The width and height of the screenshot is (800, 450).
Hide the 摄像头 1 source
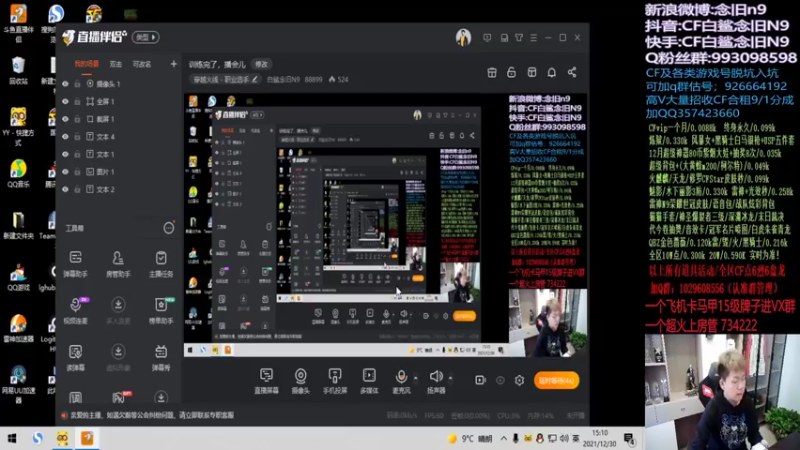65,84
